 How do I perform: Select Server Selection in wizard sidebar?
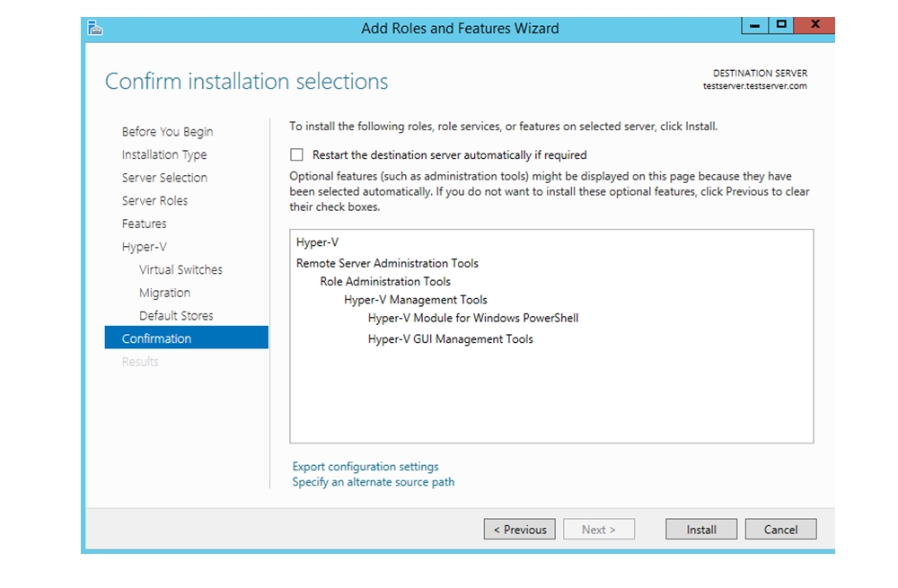(x=164, y=178)
